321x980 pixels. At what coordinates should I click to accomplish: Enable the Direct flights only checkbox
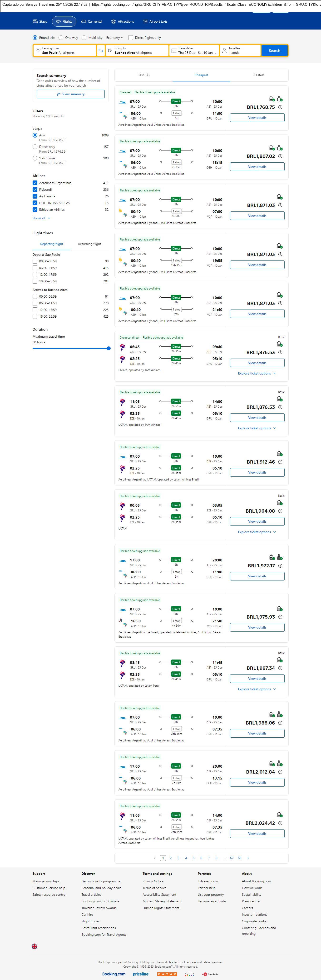[x=131, y=38]
